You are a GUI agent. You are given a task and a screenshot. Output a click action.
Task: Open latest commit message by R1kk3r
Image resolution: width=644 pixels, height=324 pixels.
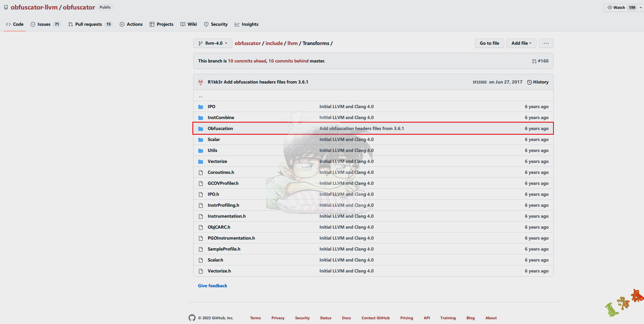[x=266, y=82]
